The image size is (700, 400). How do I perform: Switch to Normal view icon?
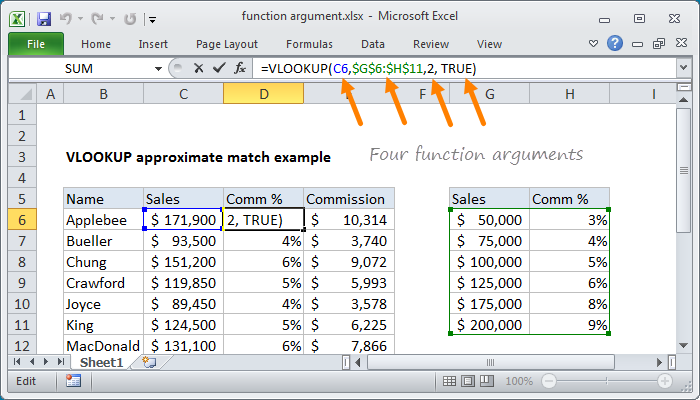tap(449, 381)
